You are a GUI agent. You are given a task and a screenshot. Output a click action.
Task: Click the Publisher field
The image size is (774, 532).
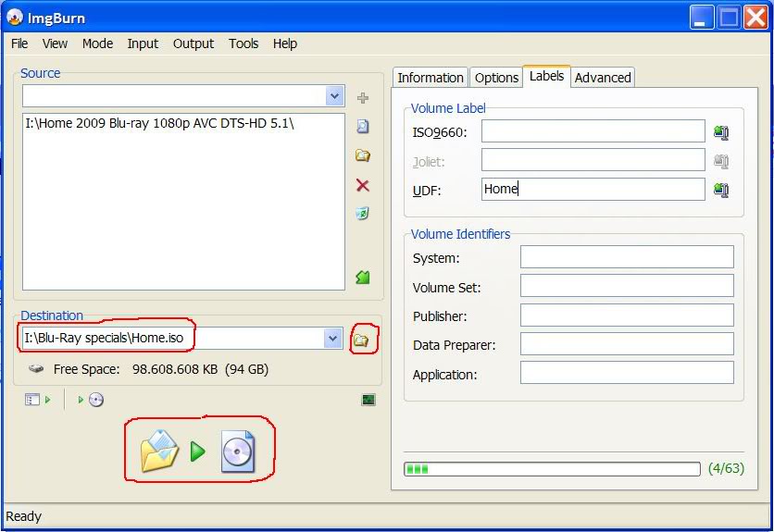(627, 315)
